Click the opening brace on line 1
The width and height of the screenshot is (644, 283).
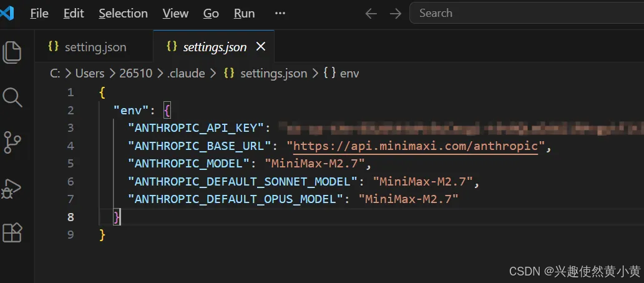(x=102, y=92)
